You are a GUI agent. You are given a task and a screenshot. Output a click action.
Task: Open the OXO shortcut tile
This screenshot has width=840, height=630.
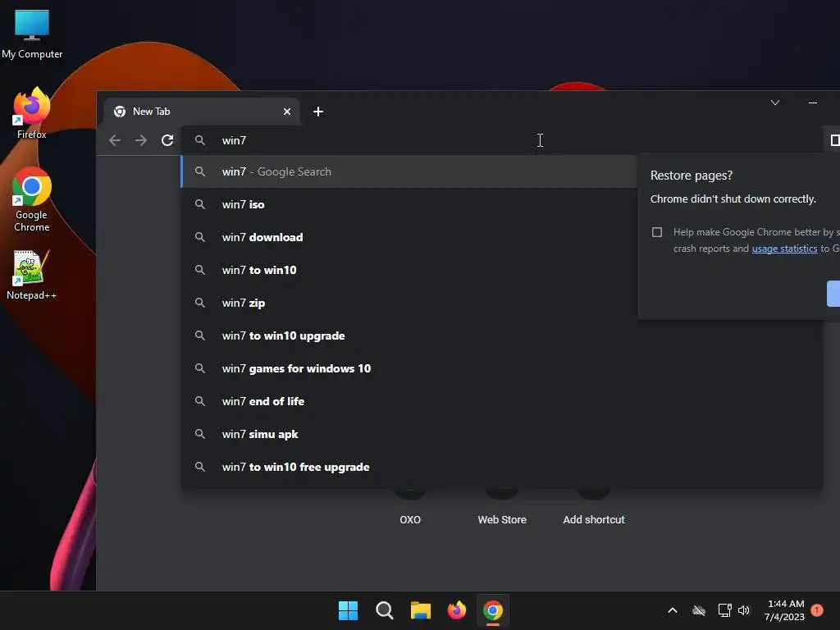pos(410,506)
